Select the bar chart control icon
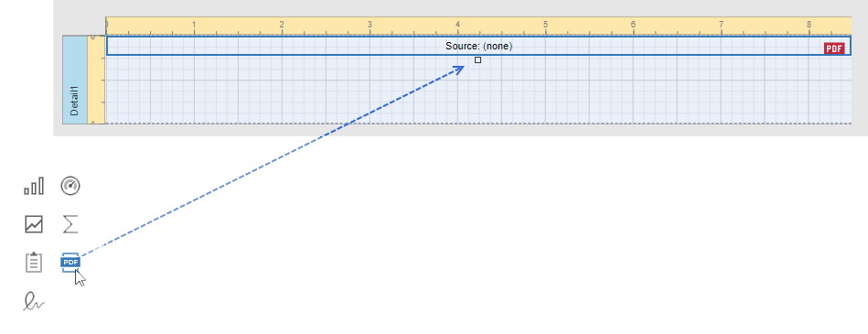The width and height of the screenshot is (868, 334). tap(34, 187)
